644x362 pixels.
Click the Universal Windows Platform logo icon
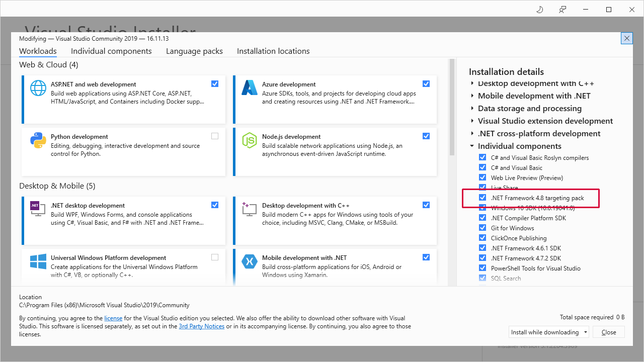point(38,261)
